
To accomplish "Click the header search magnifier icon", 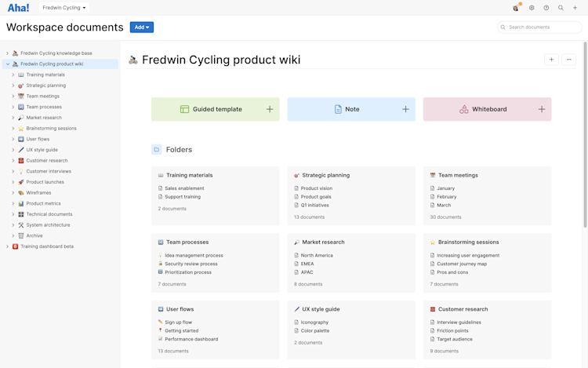I will (561, 8).
